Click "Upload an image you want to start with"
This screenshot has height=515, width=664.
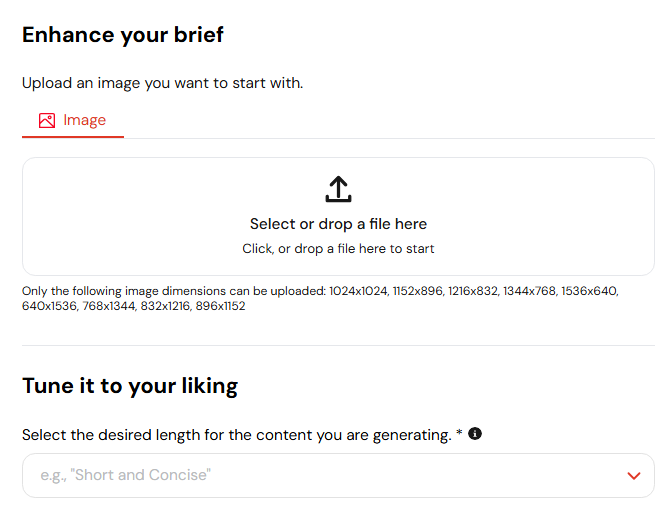pos(163,83)
